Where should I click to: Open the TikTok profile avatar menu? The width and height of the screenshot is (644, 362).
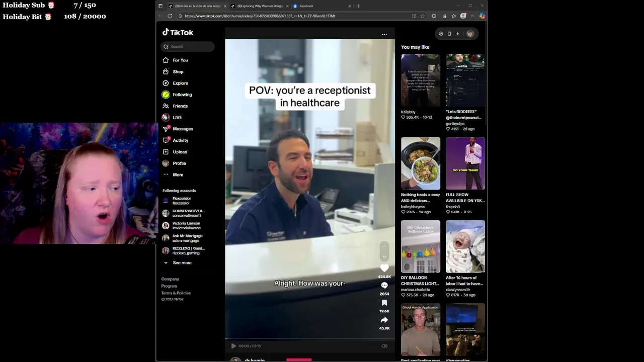(x=470, y=34)
